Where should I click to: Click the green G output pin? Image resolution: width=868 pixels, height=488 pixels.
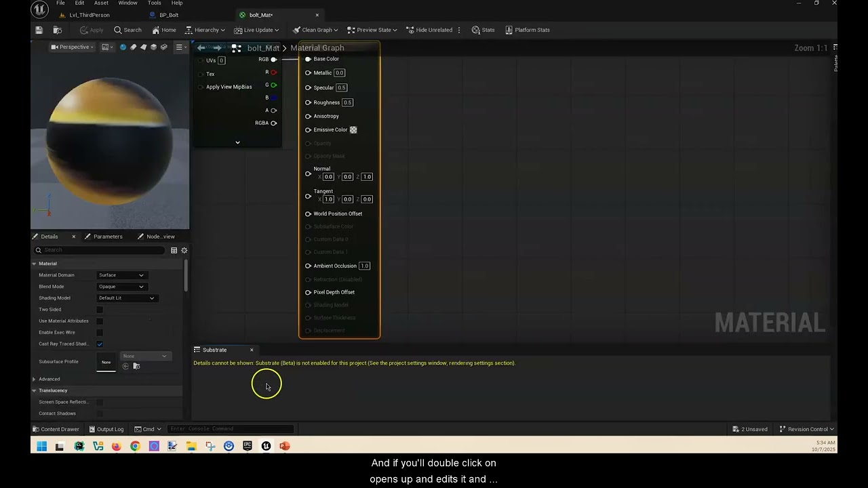click(274, 85)
